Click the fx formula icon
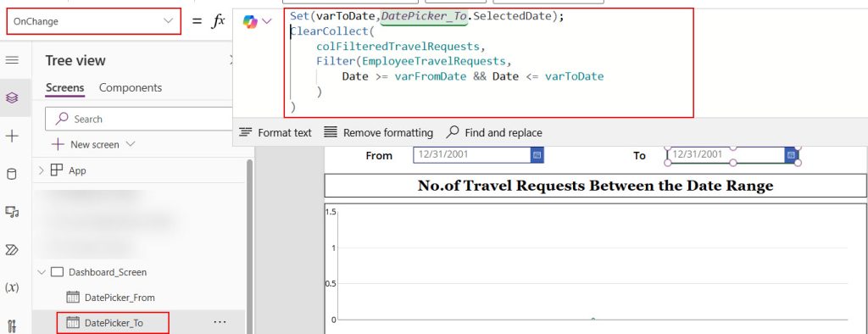 219,21
